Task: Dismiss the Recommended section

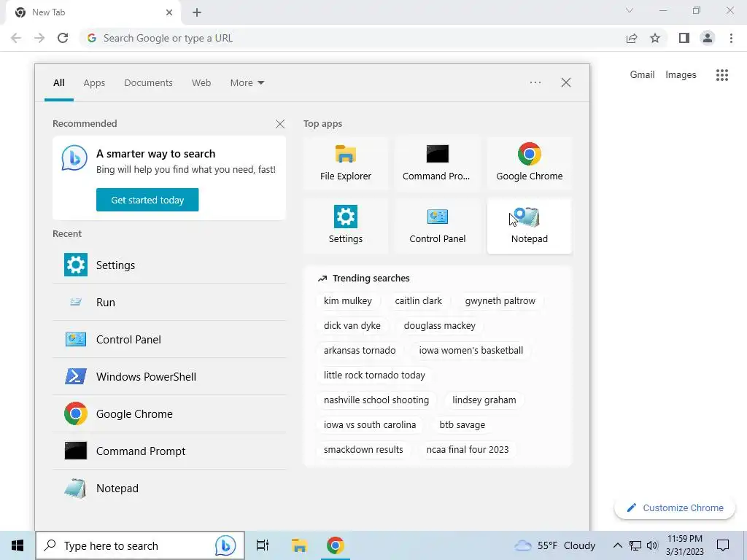Action: tap(280, 124)
